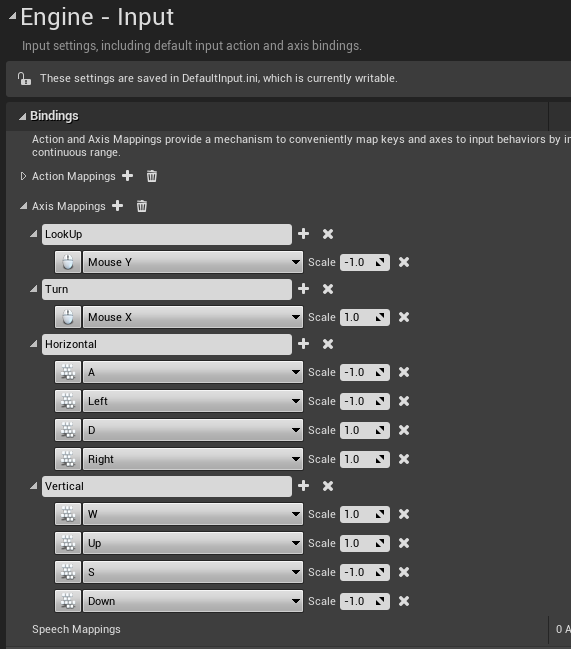Click keyboard key-selector icon beside the A key
This screenshot has width=571, height=649.
[68, 372]
